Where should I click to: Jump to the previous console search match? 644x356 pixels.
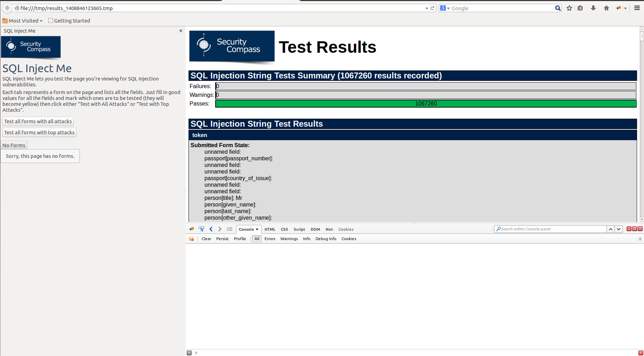tap(611, 229)
